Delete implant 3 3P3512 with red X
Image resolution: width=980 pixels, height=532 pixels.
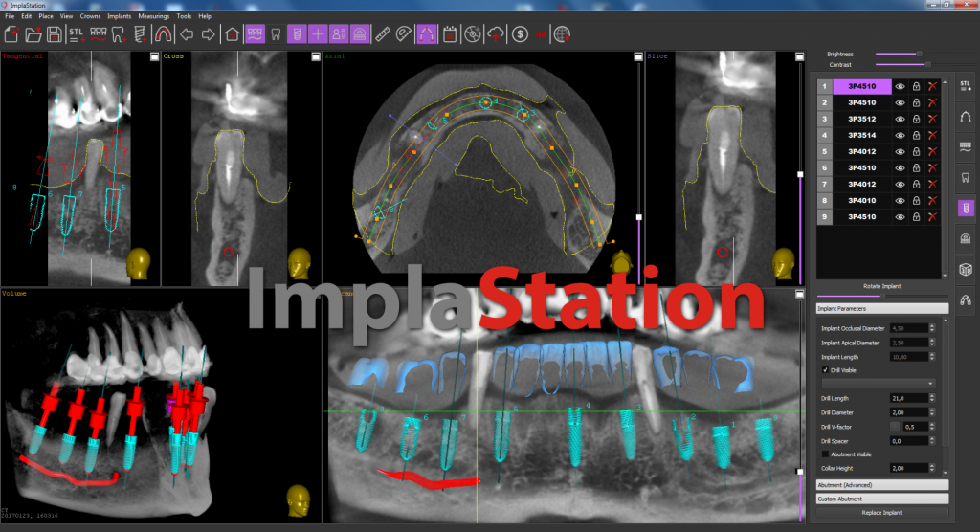(932, 119)
